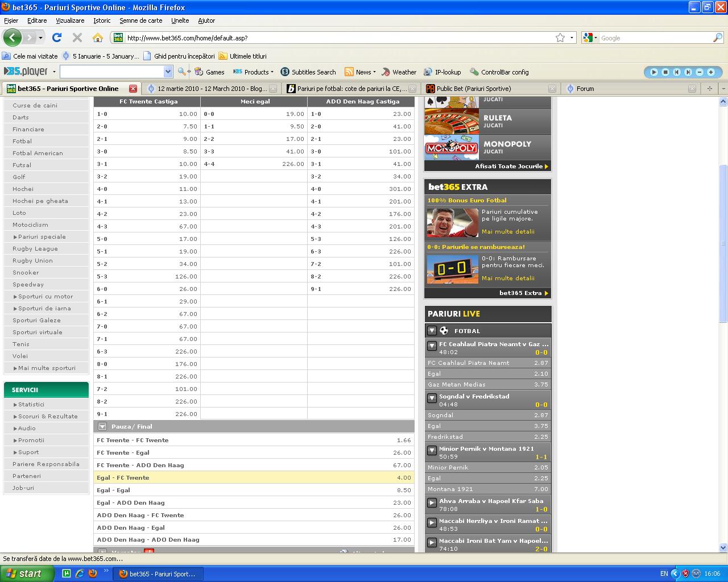Open the bet365 Extra link

(523, 293)
